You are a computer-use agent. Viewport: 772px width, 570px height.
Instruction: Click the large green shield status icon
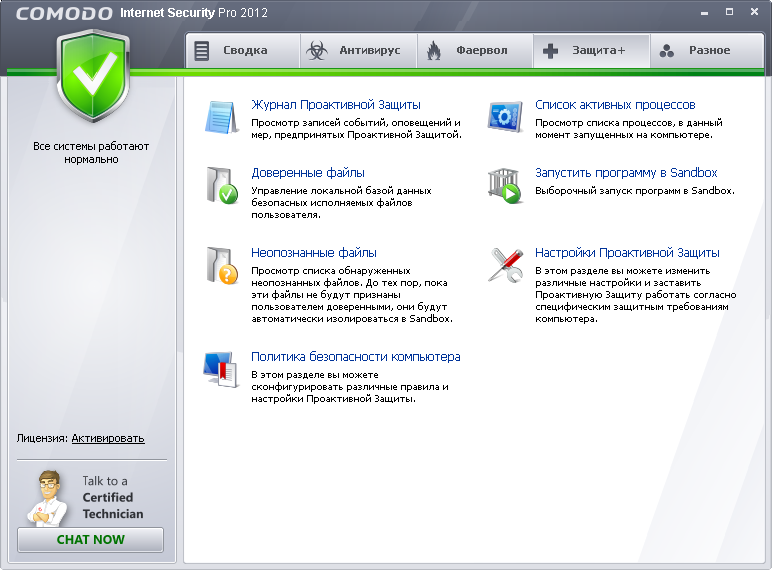coord(92,77)
